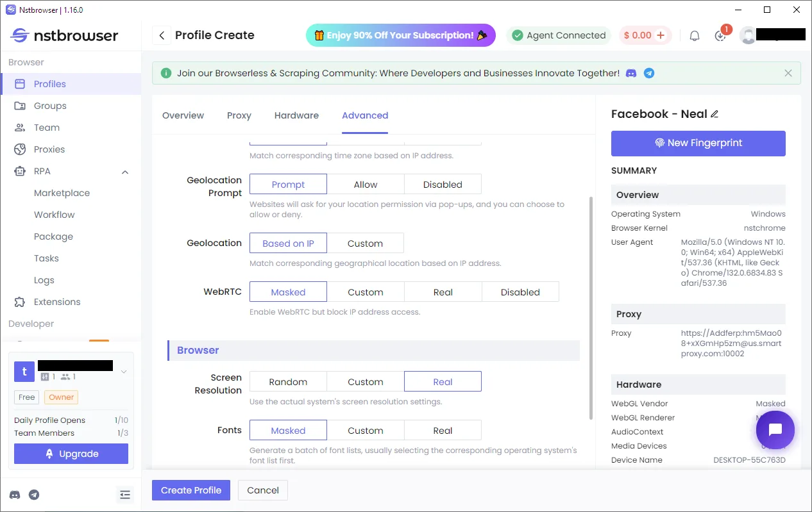Click the Create Profile button
The image size is (812, 512).
[191, 490]
